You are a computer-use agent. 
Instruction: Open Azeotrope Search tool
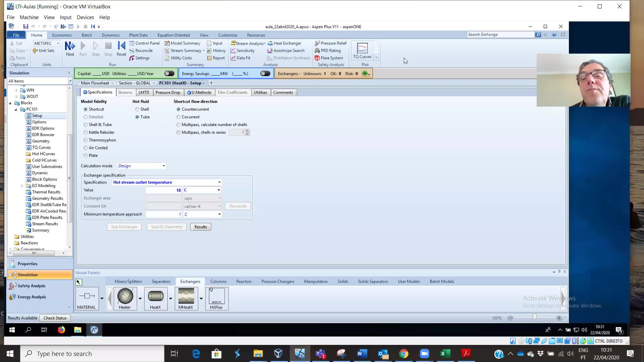pos(286,51)
